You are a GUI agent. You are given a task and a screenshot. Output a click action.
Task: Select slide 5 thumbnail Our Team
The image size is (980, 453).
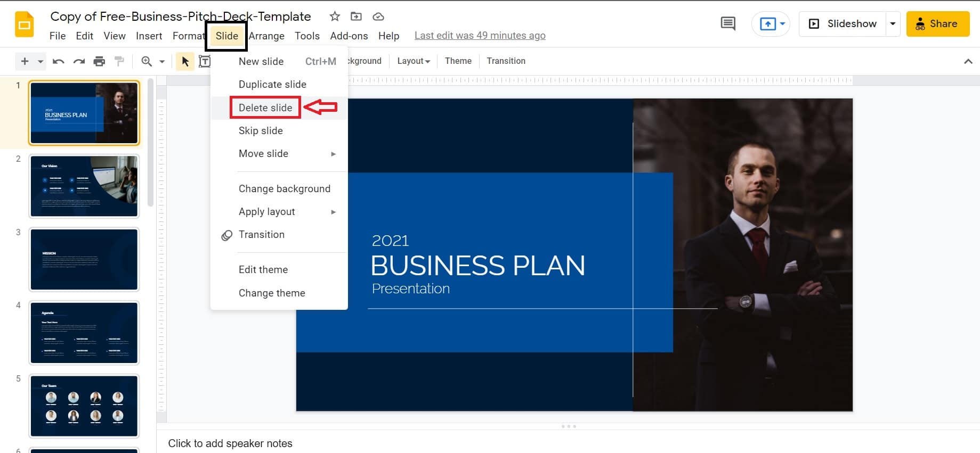pos(84,406)
